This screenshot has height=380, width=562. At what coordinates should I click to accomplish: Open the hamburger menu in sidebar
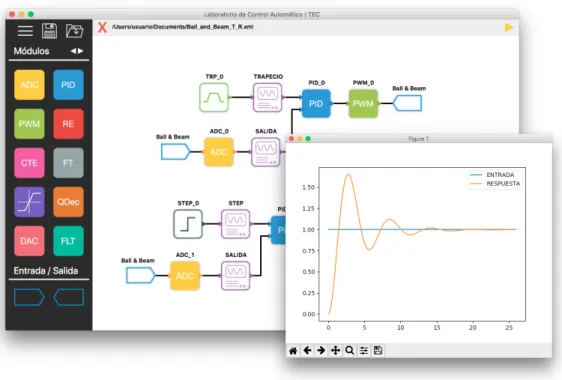tap(25, 31)
